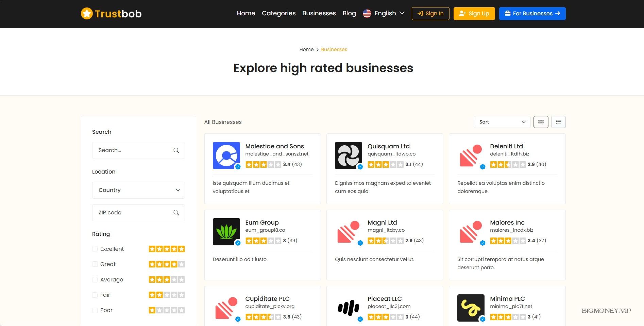
Task: Click Home in the breadcrumb
Action: 306,49
